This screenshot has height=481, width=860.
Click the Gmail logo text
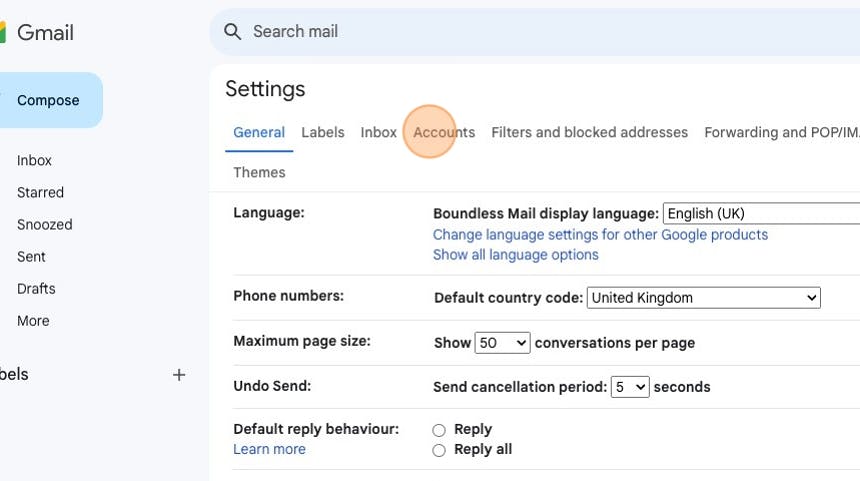coord(45,33)
